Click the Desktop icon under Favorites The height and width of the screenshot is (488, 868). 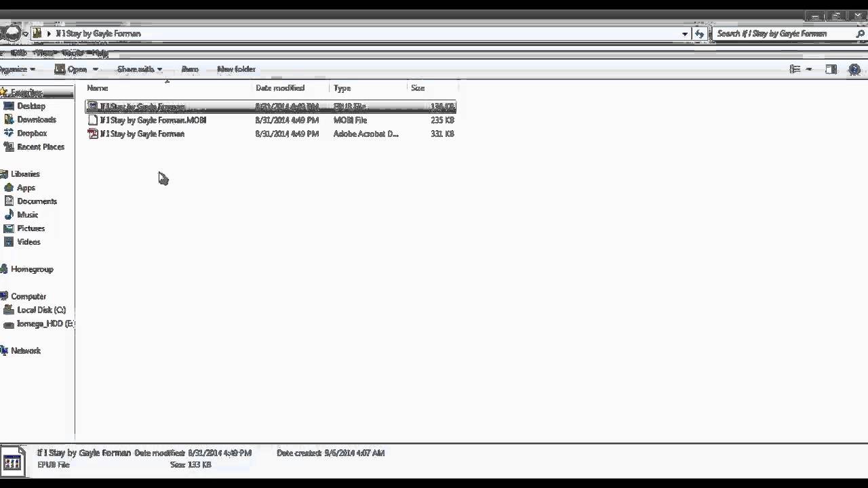pos(9,106)
